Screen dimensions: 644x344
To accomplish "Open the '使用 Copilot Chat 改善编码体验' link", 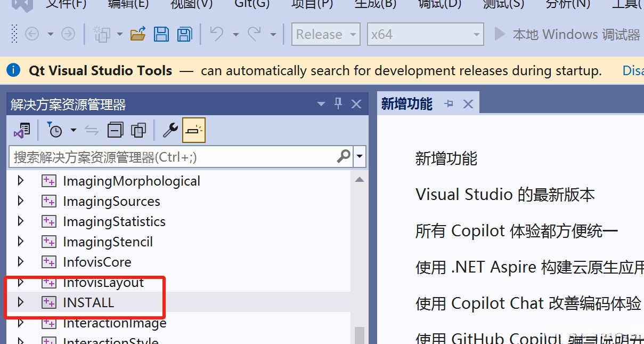I will click(528, 303).
